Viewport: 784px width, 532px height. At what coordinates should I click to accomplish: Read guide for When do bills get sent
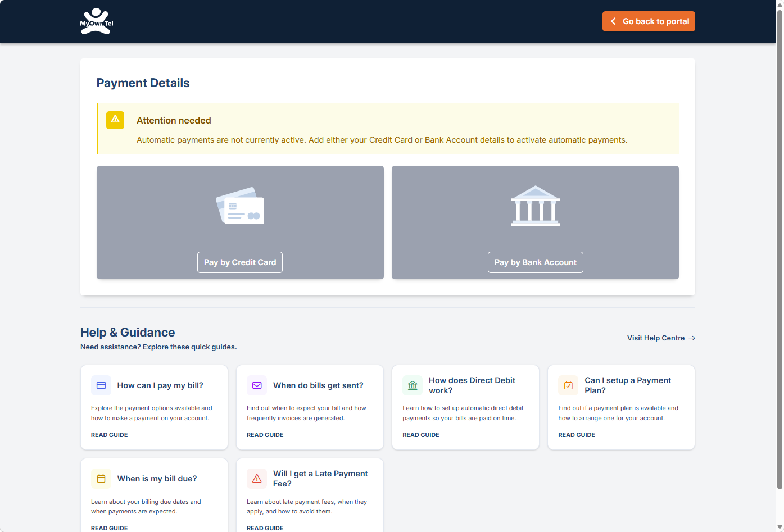point(265,435)
